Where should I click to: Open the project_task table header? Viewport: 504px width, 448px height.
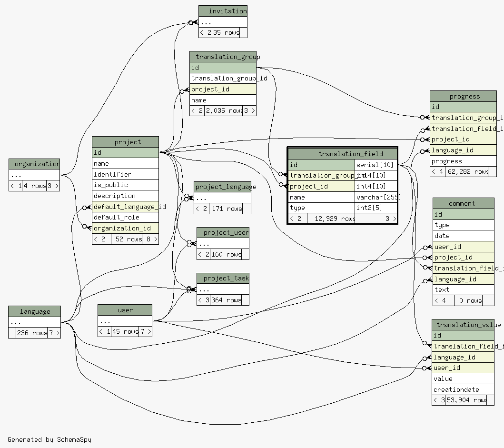[223, 278]
